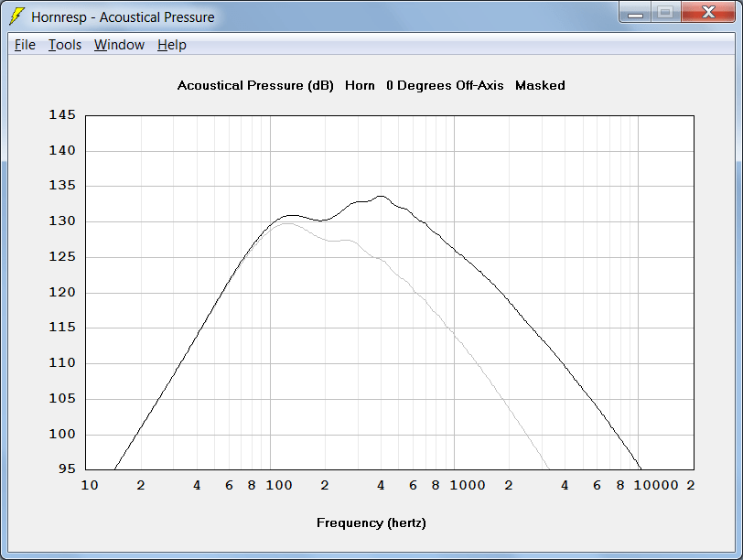The image size is (743, 560).
Task: Click the '0 Degrees Off-Axis' heading text
Action: 445,86
